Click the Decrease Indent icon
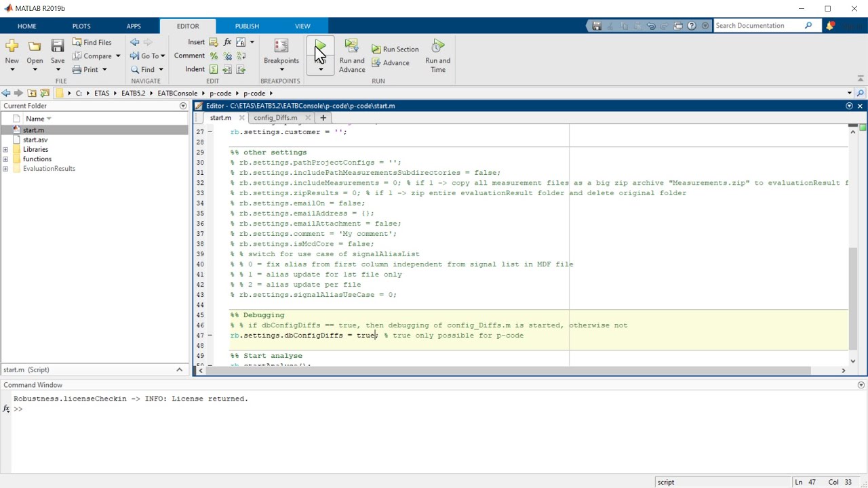868x488 pixels. [x=241, y=69]
